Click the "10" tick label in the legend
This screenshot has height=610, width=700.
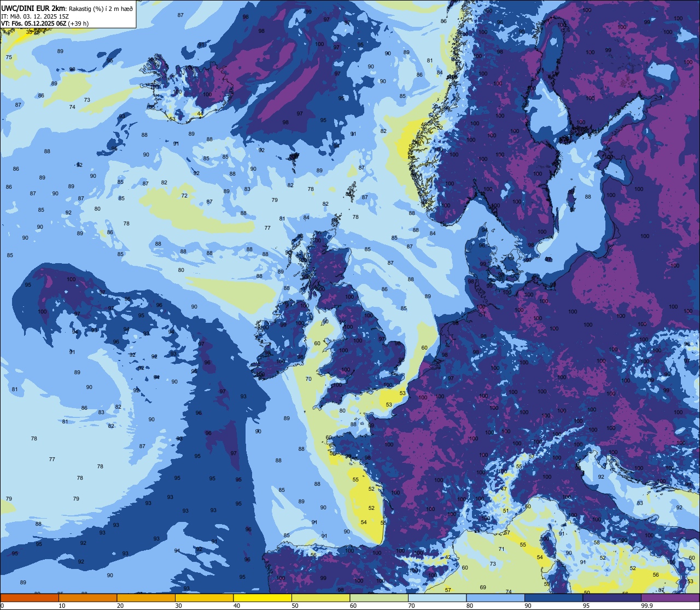click(x=62, y=606)
